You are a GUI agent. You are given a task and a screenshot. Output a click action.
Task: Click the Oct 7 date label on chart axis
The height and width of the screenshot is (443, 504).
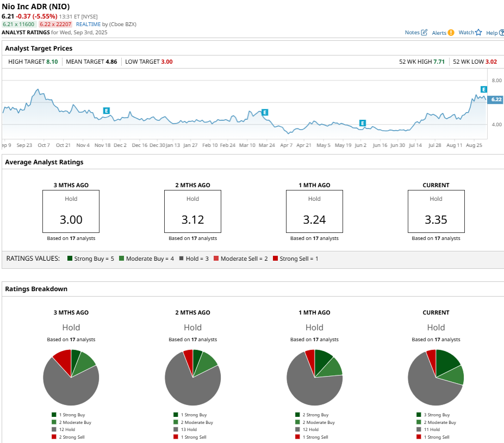pos(43,145)
